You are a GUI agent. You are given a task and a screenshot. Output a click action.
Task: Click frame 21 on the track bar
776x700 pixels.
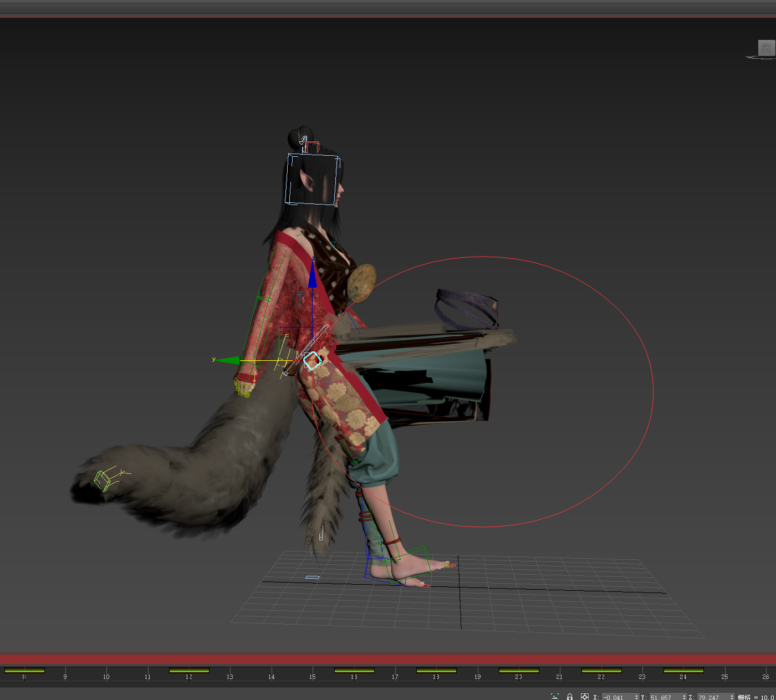pos(559,677)
